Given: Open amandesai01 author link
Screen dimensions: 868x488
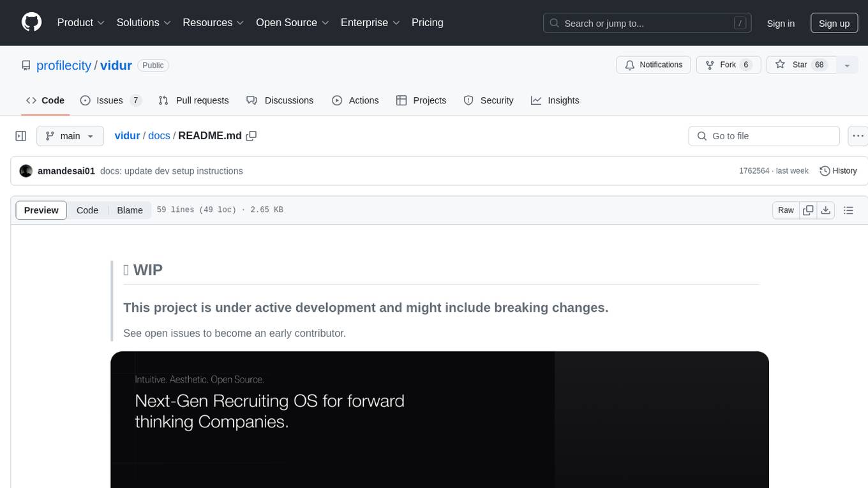Looking at the screenshot, I should click(66, 171).
